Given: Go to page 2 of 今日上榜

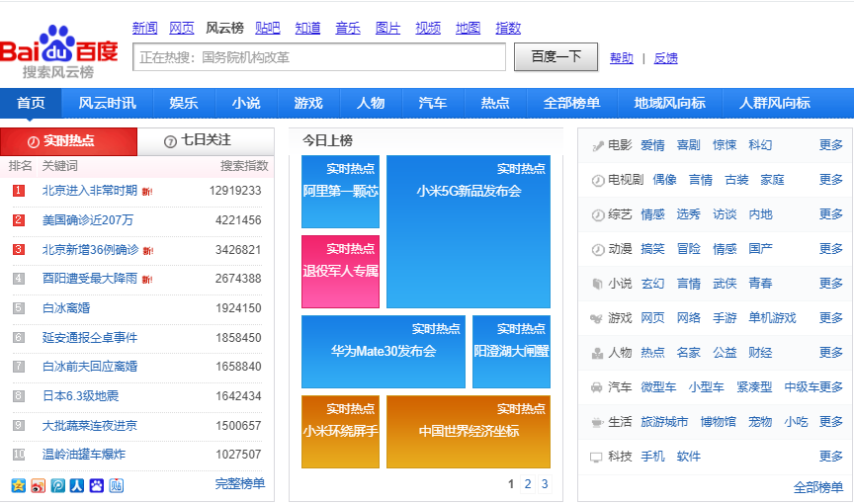Looking at the screenshot, I should coord(527,484).
